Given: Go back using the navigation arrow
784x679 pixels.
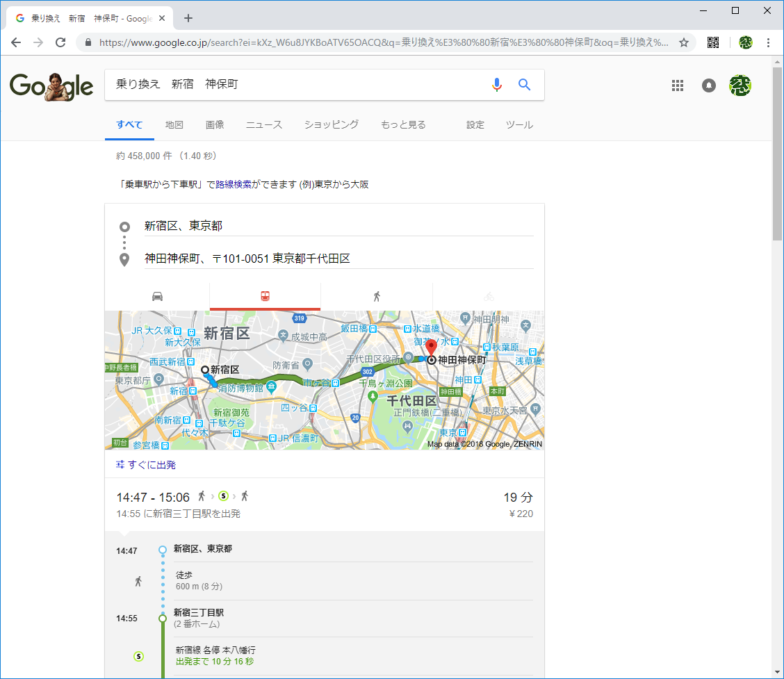Looking at the screenshot, I should click(x=15, y=42).
